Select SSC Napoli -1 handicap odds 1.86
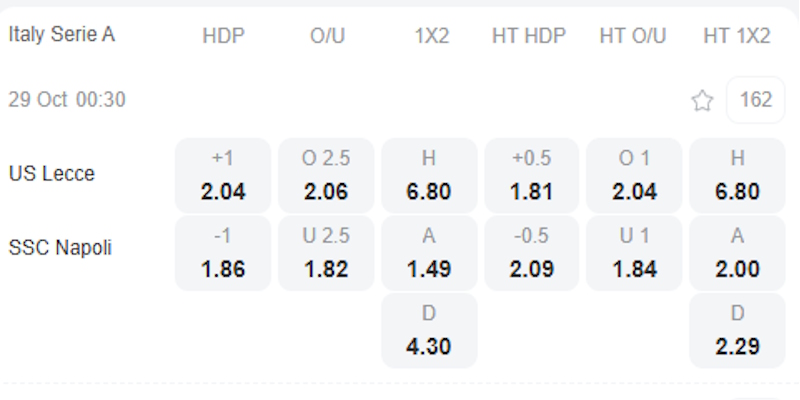The image size is (800, 400). click(x=222, y=254)
